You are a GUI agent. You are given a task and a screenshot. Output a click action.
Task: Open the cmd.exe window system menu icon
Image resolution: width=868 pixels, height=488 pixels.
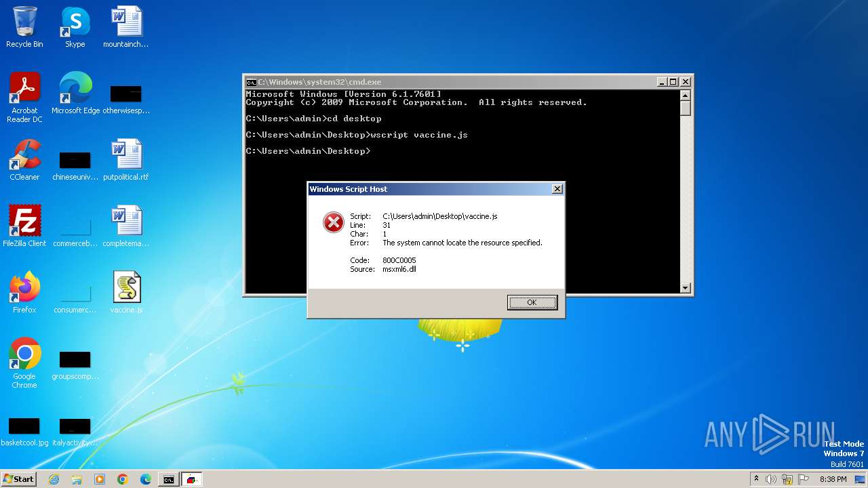(251, 82)
